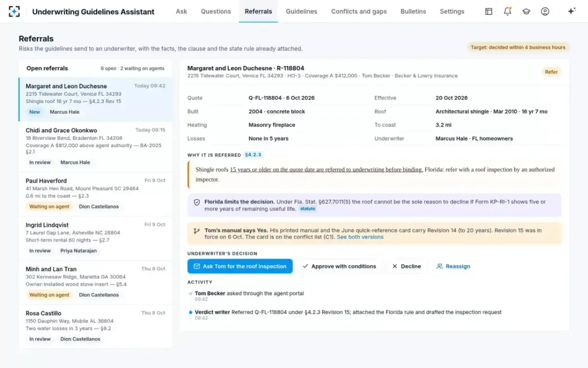
Task: Open Conflicts and gaps tab
Action: tap(359, 11)
